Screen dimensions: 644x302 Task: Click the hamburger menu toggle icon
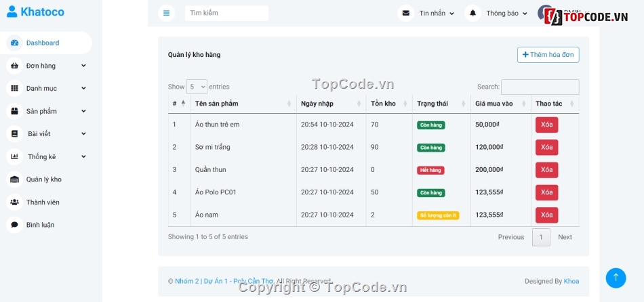(166, 13)
